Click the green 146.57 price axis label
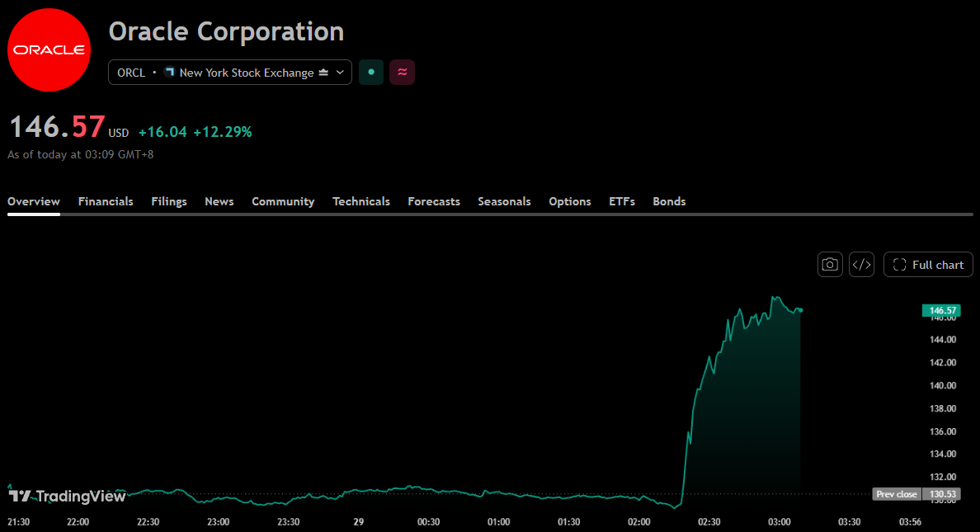Image resolution: width=980 pixels, height=532 pixels. tap(942, 311)
